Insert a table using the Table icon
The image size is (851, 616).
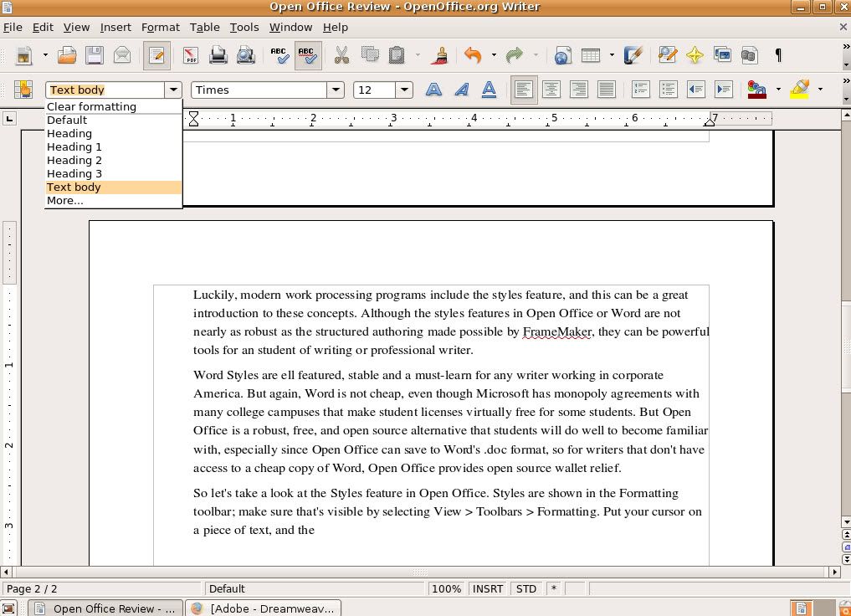point(591,55)
